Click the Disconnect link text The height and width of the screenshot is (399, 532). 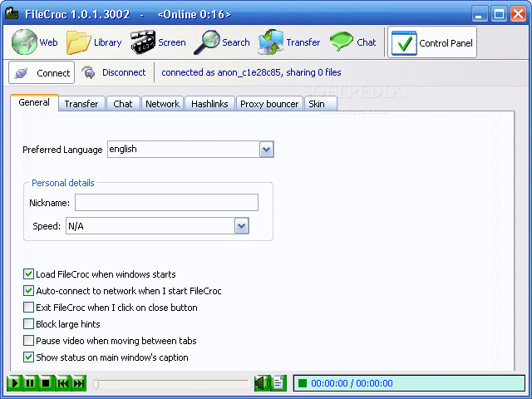point(124,72)
